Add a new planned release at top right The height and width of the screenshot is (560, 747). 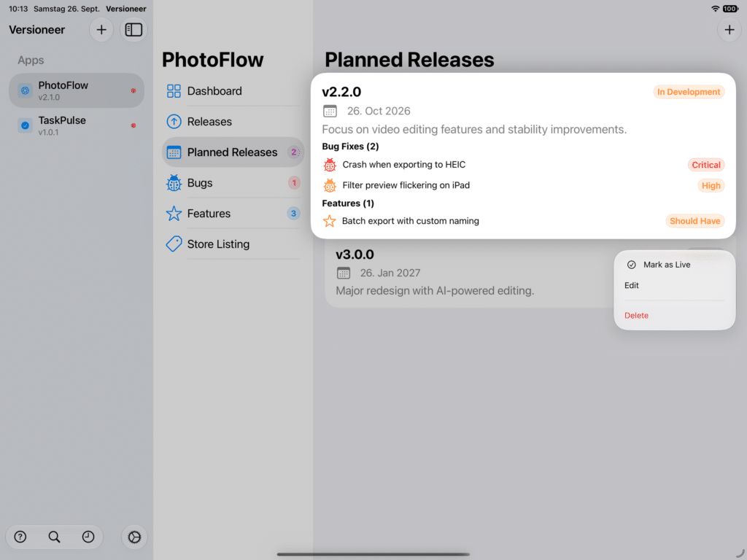click(729, 29)
